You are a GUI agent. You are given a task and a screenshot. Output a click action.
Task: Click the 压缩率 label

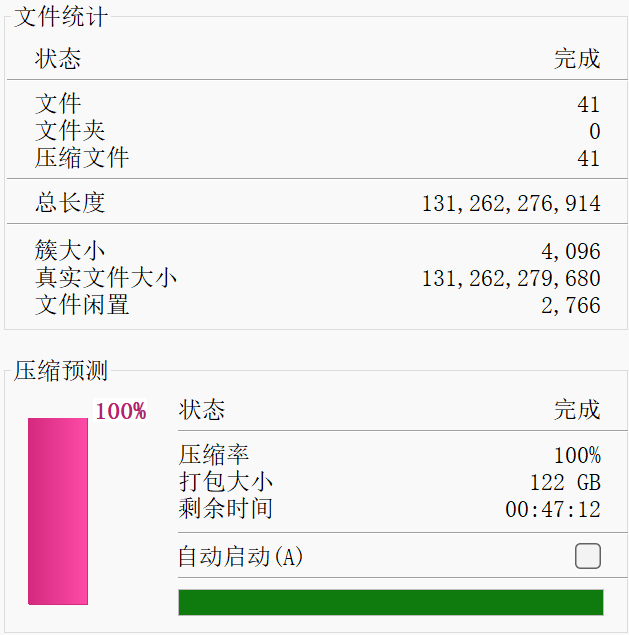pos(214,455)
